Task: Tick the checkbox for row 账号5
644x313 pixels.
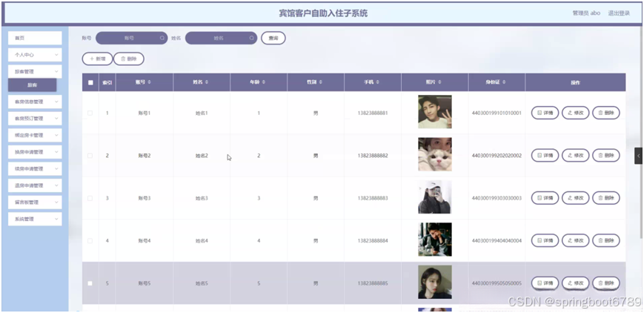Action: [90, 283]
